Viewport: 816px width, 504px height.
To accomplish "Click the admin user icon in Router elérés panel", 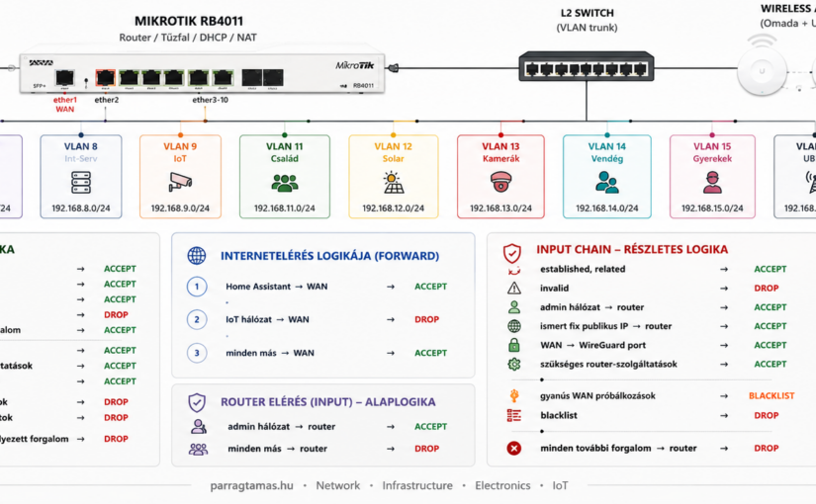I will (x=198, y=427).
